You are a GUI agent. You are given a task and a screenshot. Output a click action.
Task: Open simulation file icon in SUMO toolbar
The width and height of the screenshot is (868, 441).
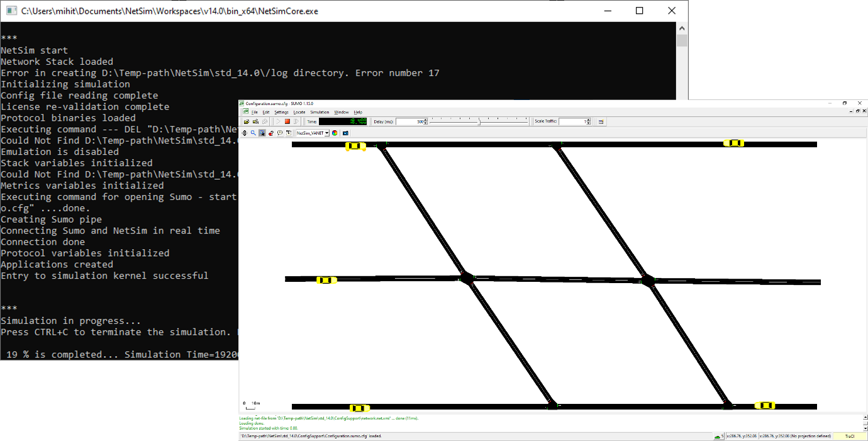(247, 121)
